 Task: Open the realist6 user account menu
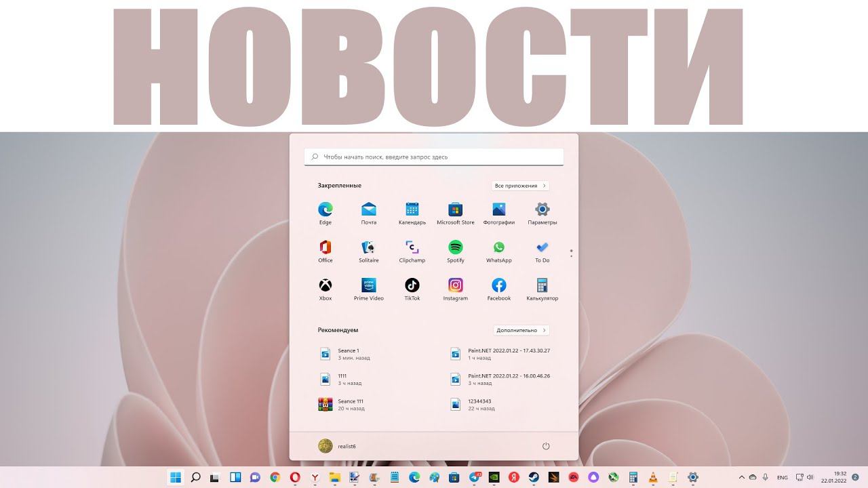tap(337, 445)
